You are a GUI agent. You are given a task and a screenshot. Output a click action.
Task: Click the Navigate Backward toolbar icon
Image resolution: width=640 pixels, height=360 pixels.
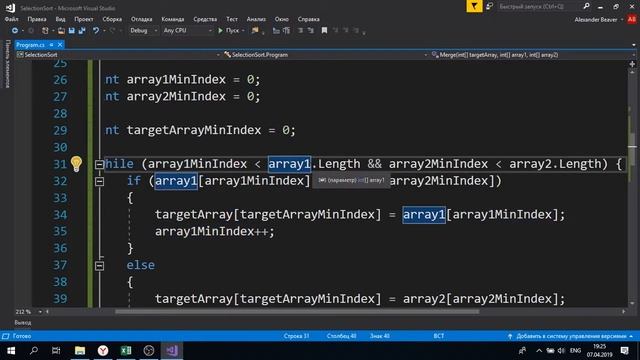(15, 31)
